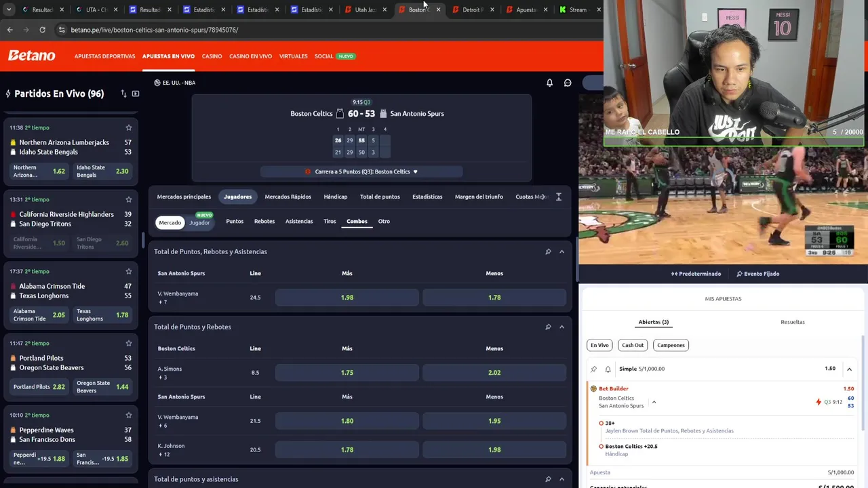Collapse the Total de puntos y asistencias section
The image size is (868, 488).
(561, 479)
